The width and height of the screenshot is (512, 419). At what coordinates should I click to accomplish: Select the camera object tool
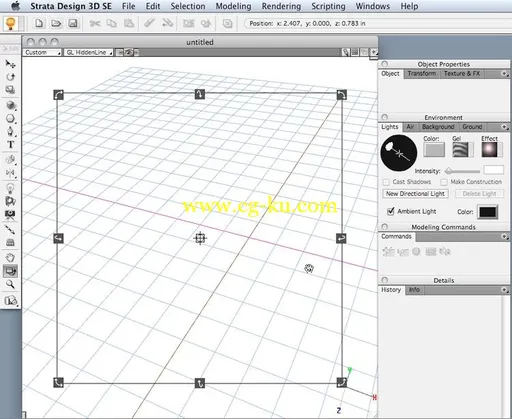[x=10, y=214]
